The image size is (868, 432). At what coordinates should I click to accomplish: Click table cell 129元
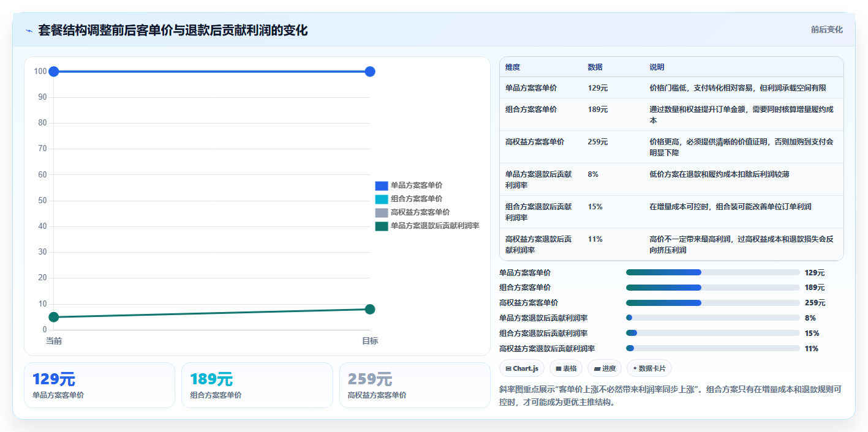pyautogui.click(x=597, y=88)
